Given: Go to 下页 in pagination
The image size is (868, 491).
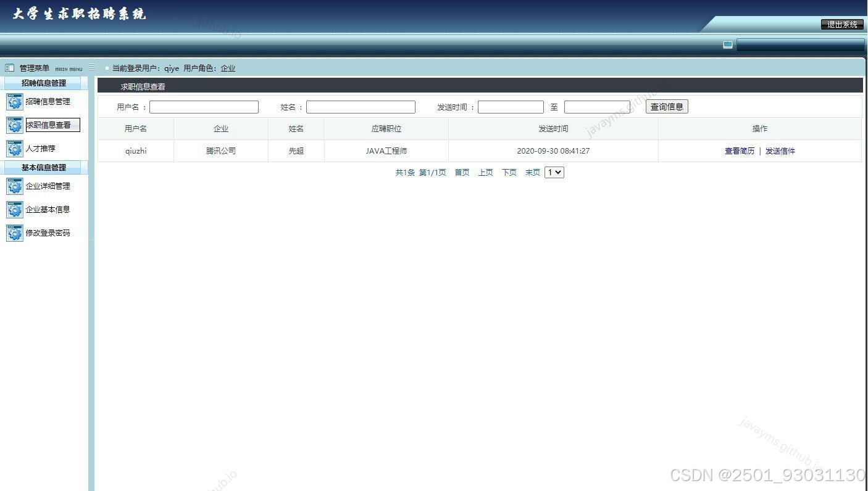Looking at the screenshot, I should coord(509,173).
